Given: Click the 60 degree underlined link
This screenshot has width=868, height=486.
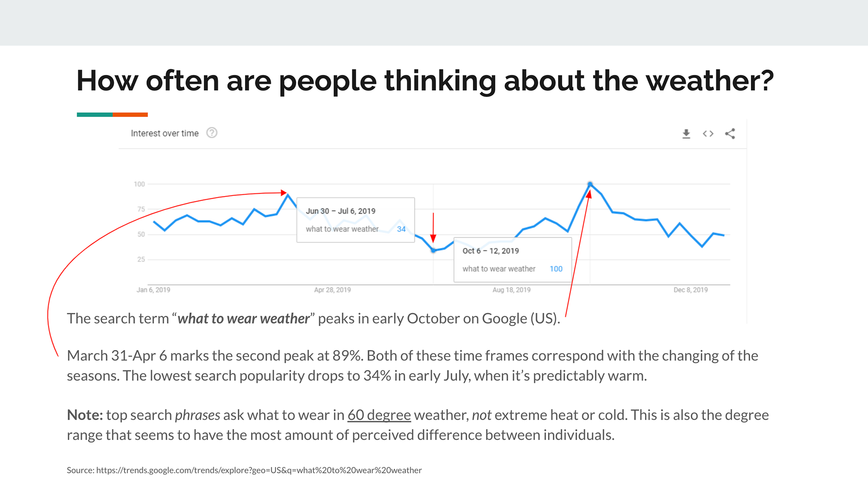Looking at the screenshot, I should coord(379,415).
